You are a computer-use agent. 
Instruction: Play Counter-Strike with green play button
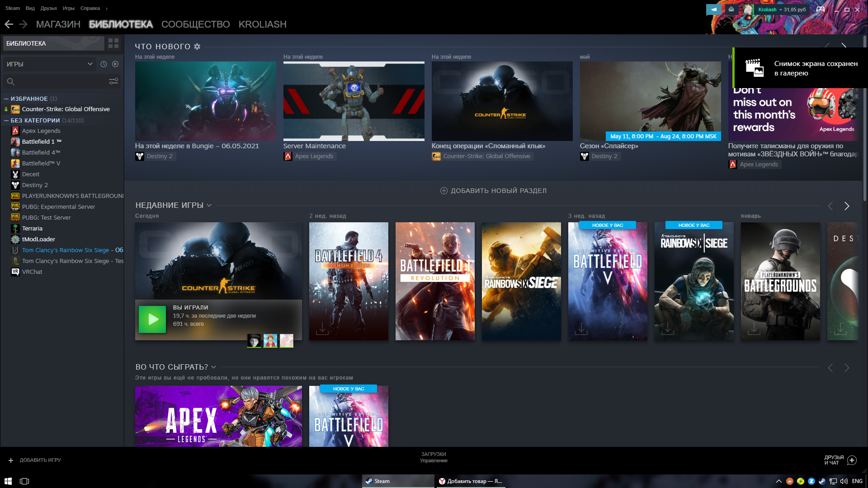point(152,319)
